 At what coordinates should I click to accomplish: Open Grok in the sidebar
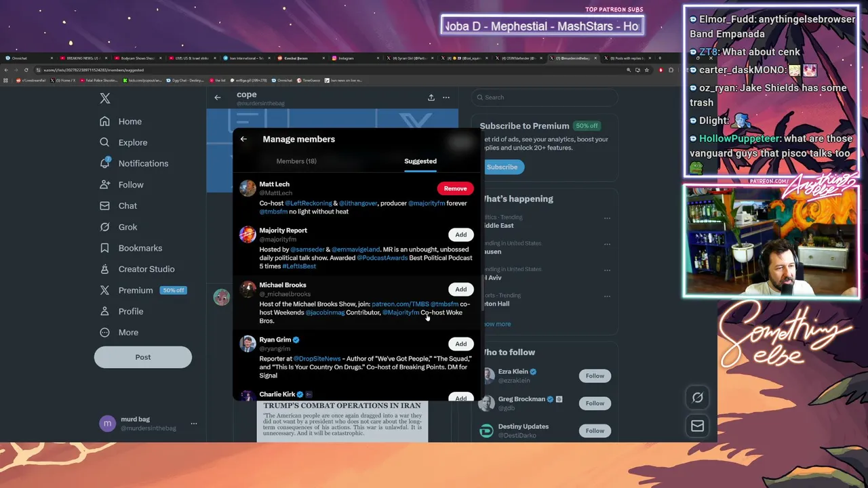118,227
